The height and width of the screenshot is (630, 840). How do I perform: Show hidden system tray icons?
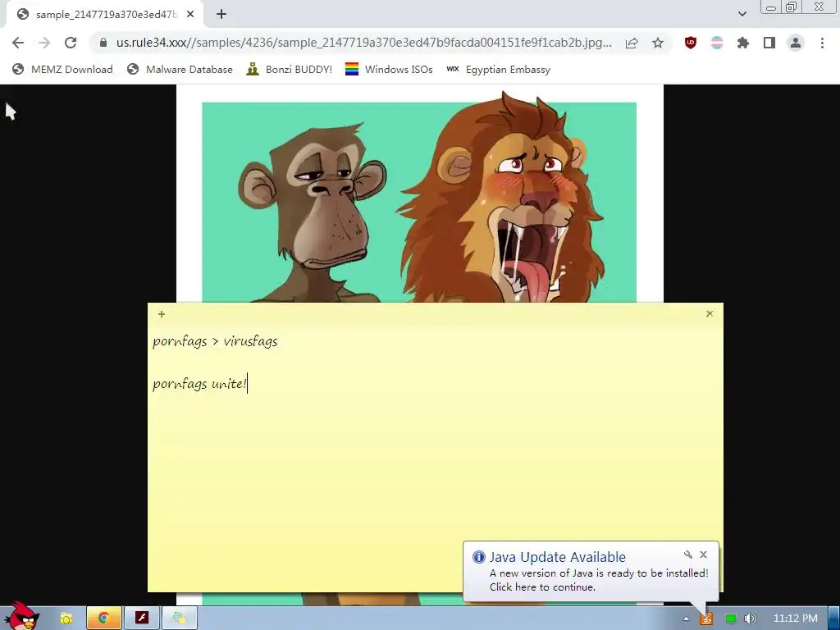[x=686, y=619]
